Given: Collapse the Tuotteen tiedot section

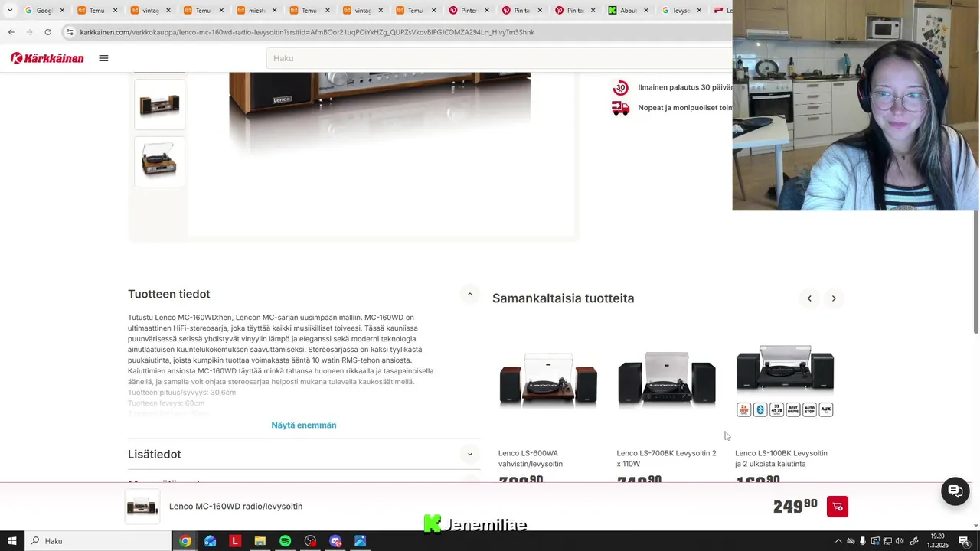Looking at the screenshot, I should click(470, 294).
